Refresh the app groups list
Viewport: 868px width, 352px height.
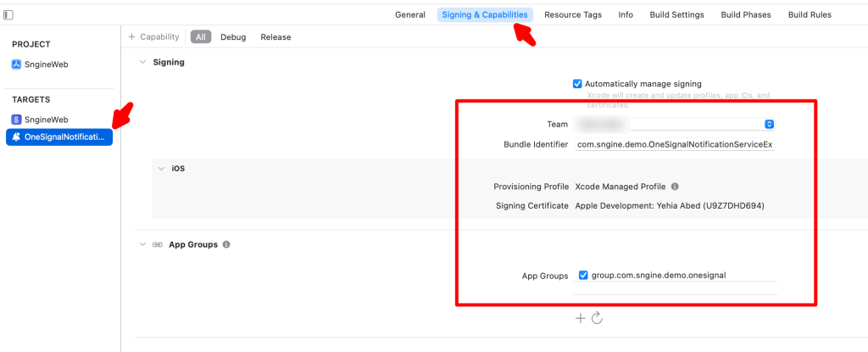pyautogui.click(x=597, y=318)
